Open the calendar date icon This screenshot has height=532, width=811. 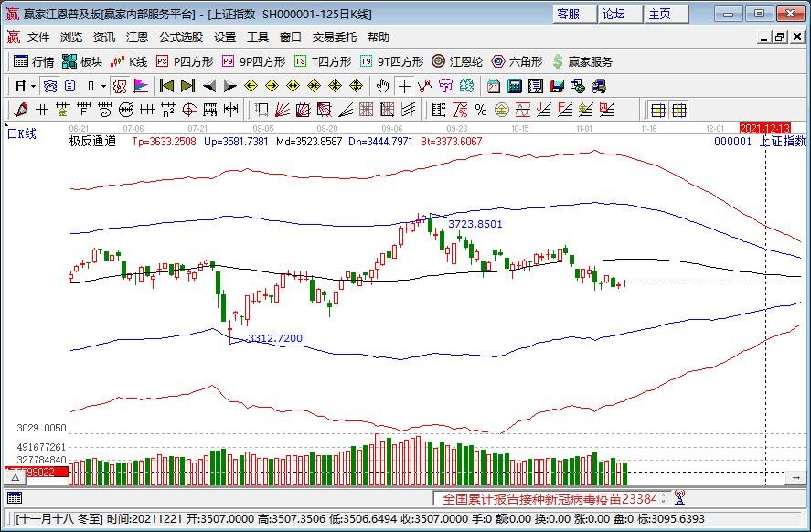(494, 86)
